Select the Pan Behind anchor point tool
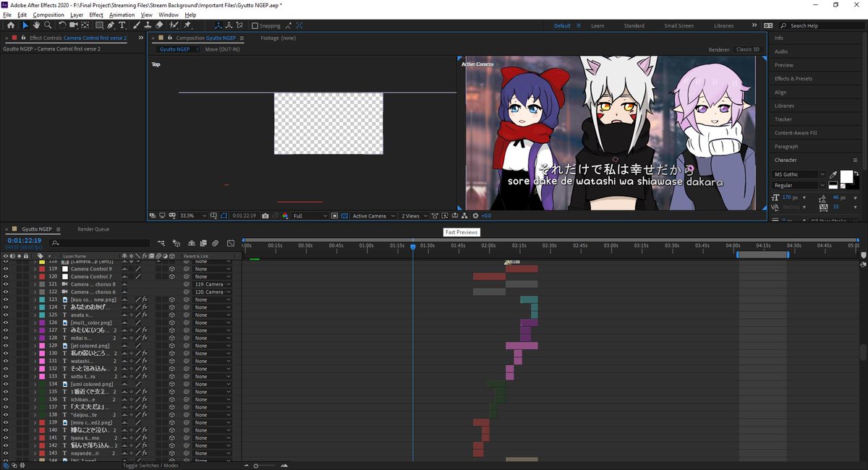 (x=85, y=25)
